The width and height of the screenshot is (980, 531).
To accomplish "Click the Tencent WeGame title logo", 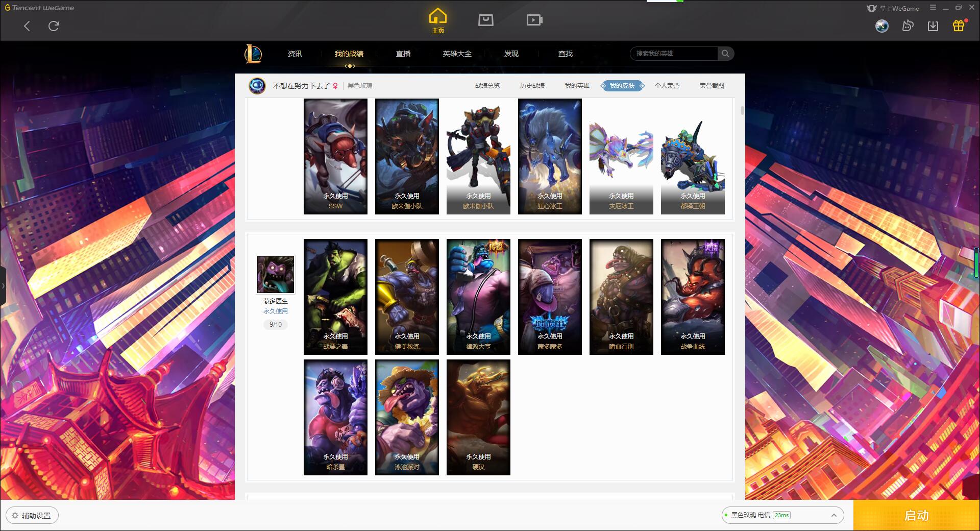I will tap(39, 8).
